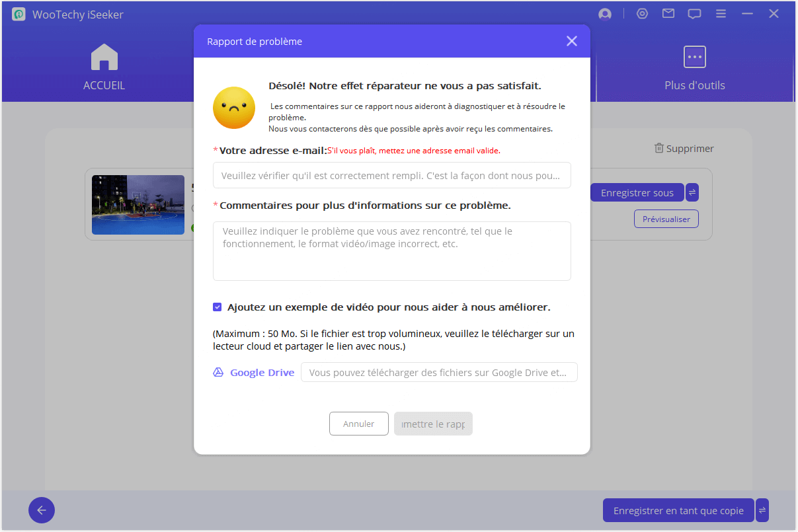798x532 pixels.
Task: Expand options next to Enregistrer sous
Action: coord(692,192)
